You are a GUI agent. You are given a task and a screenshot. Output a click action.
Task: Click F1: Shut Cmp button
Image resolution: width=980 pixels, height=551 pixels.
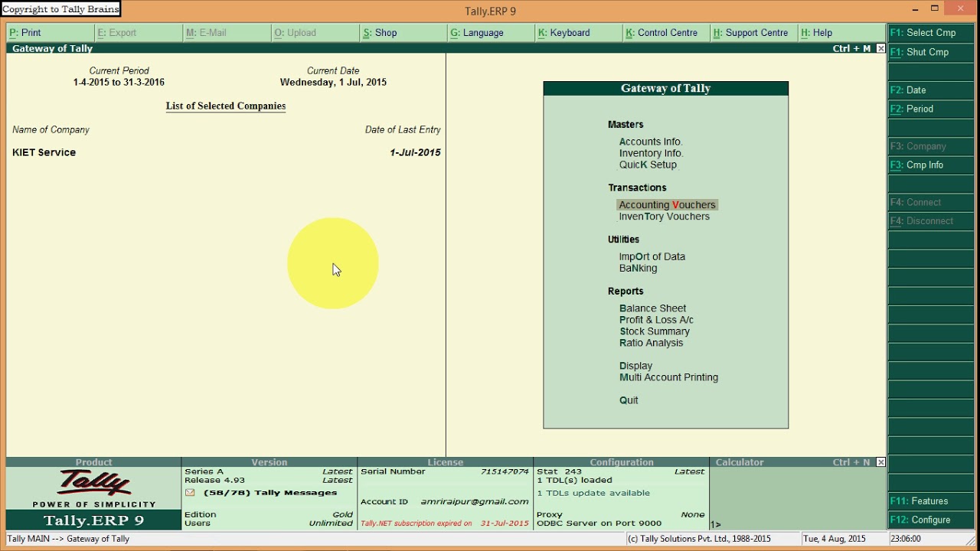[930, 52]
